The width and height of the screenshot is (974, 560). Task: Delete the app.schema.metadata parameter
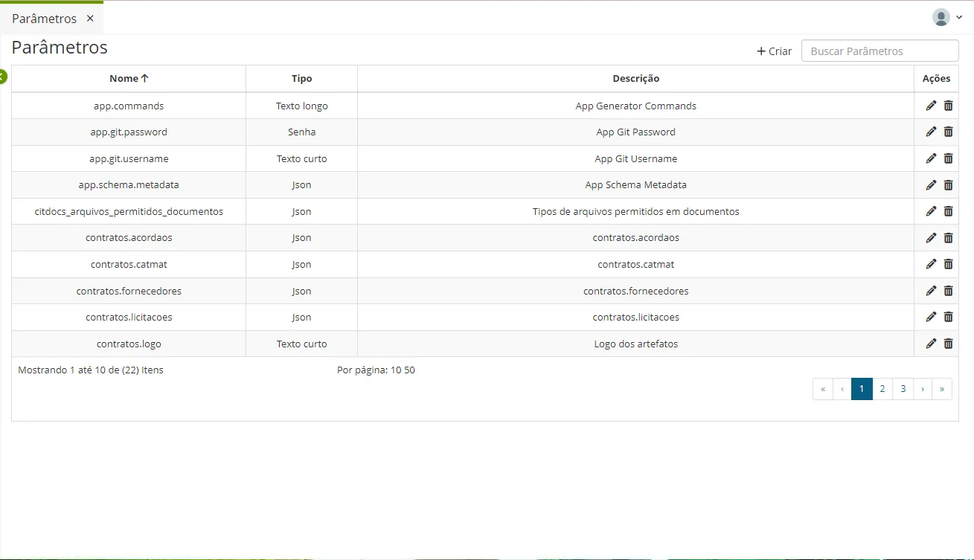pos(948,184)
